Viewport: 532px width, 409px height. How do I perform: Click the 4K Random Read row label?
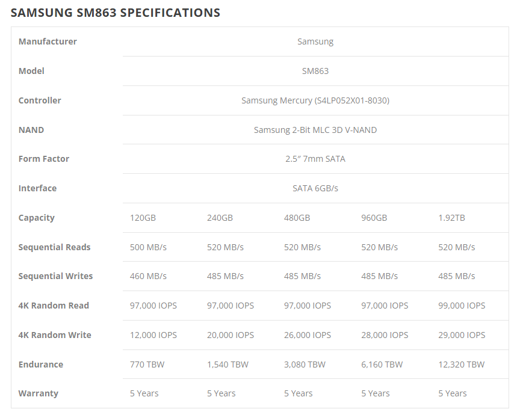coord(54,306)
